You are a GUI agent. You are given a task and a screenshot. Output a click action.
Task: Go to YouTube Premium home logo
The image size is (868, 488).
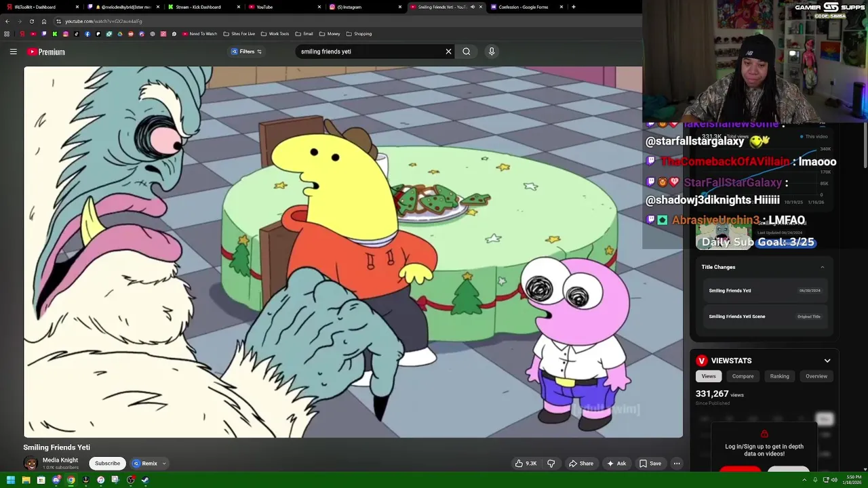46,52
